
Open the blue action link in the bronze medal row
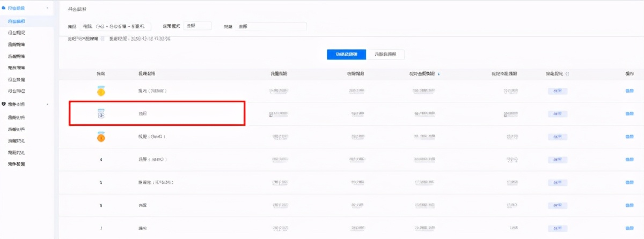630,137
